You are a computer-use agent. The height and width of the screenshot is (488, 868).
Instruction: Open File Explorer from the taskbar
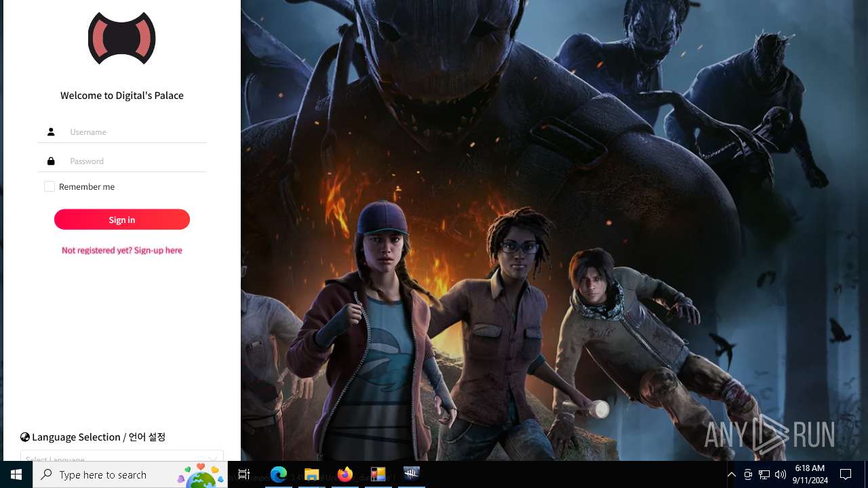(312, 474)
